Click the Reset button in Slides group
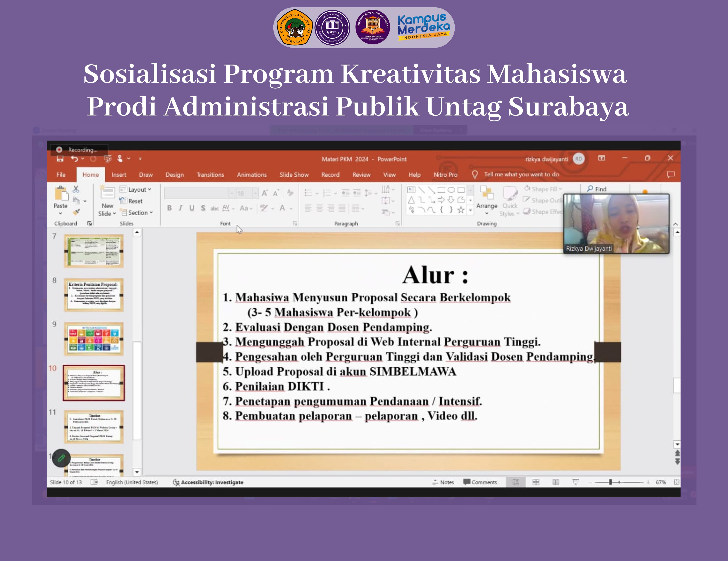This screenshot has height=561, width=728. point(131,201)
